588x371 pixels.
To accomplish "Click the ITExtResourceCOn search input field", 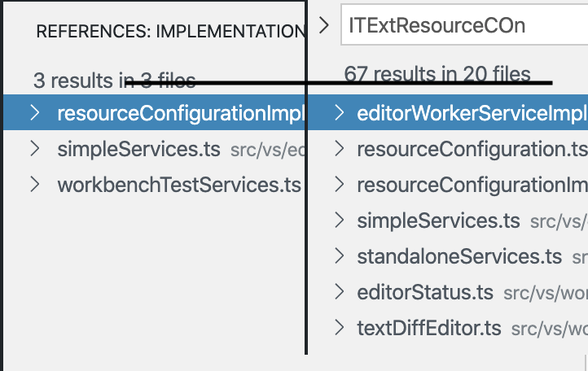I will [464, 24].
